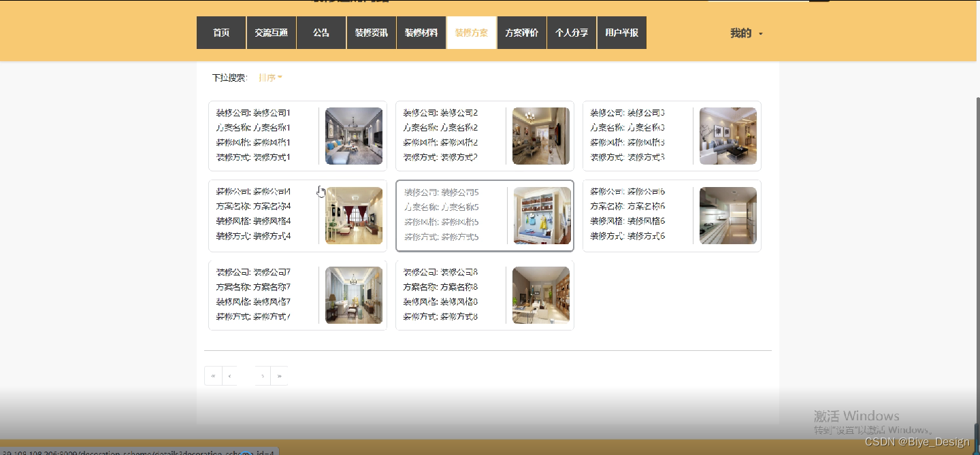Viewport: 980px width, 455px height.
Task: Open the 用户举报 tab
Action: (621, 33)
